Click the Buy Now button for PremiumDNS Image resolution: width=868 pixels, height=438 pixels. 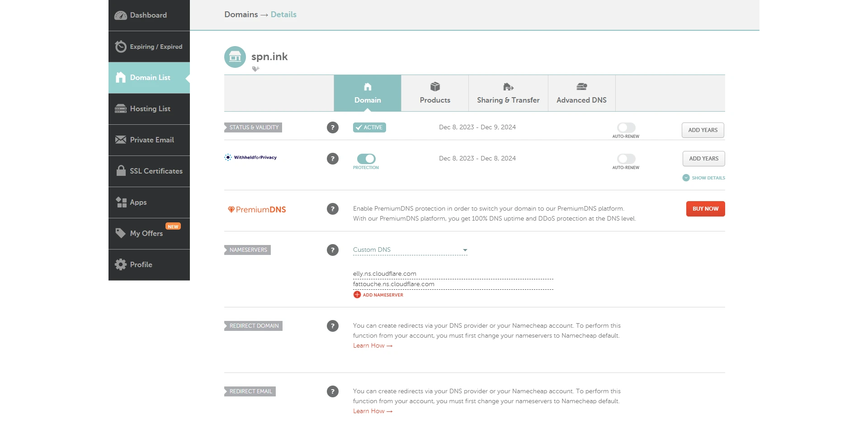click(705, 209)
